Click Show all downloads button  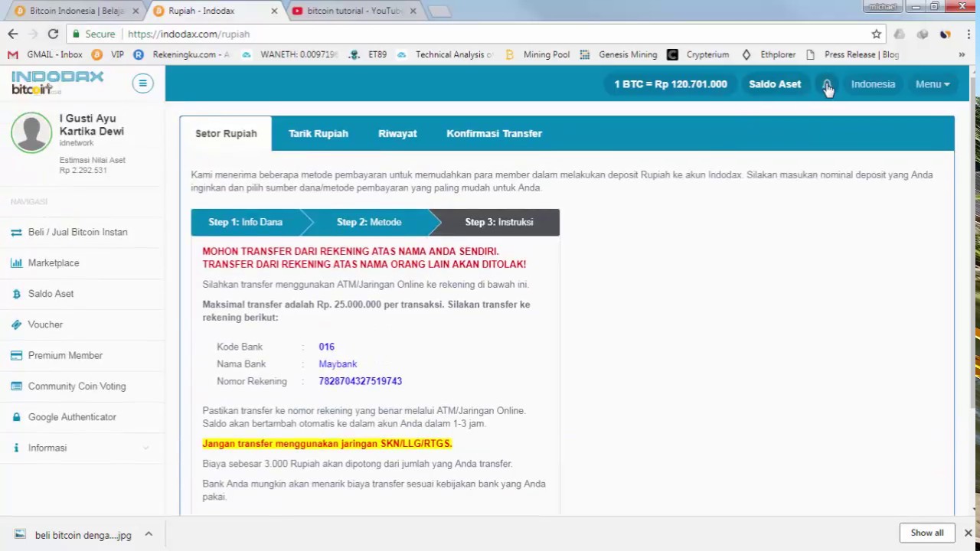(x=927, y=533)
